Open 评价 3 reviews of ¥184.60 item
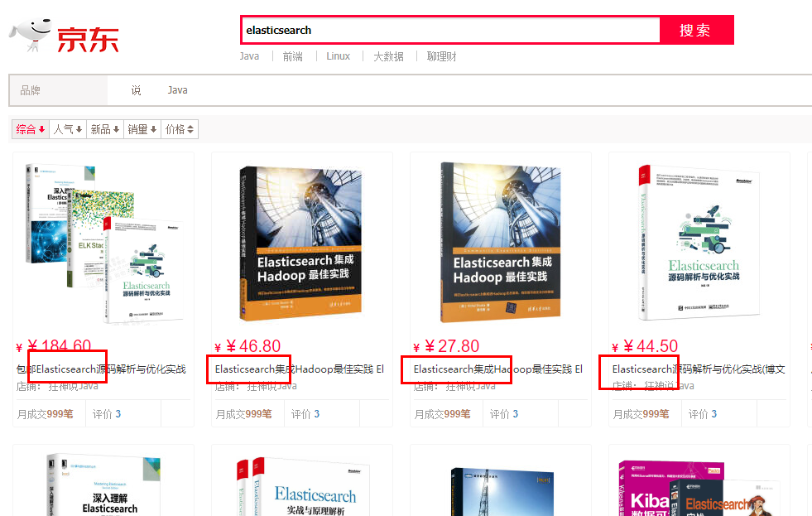The height and width of the screenshot is (516, 812). [107, 414]
